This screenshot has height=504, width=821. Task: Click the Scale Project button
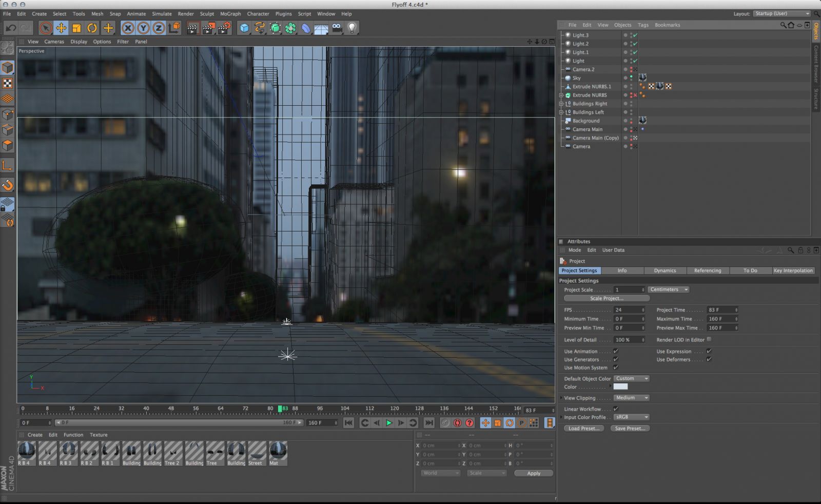click(x=607, y=298)
